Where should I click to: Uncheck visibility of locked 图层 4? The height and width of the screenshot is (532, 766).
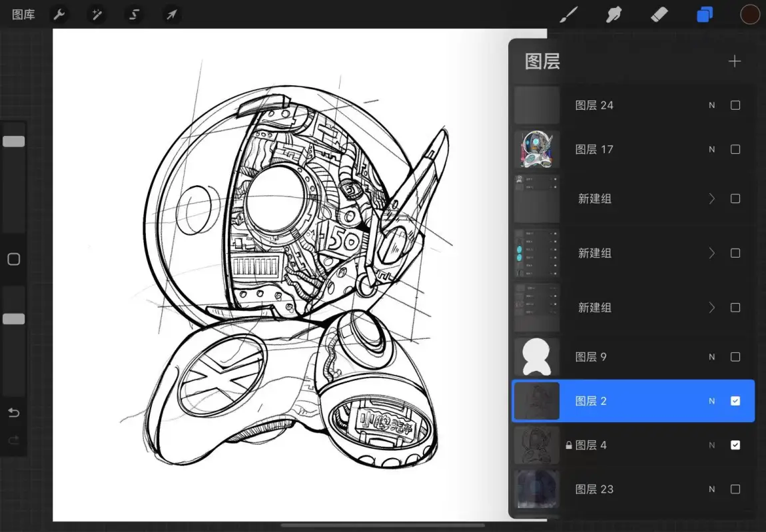coord(735,445)
